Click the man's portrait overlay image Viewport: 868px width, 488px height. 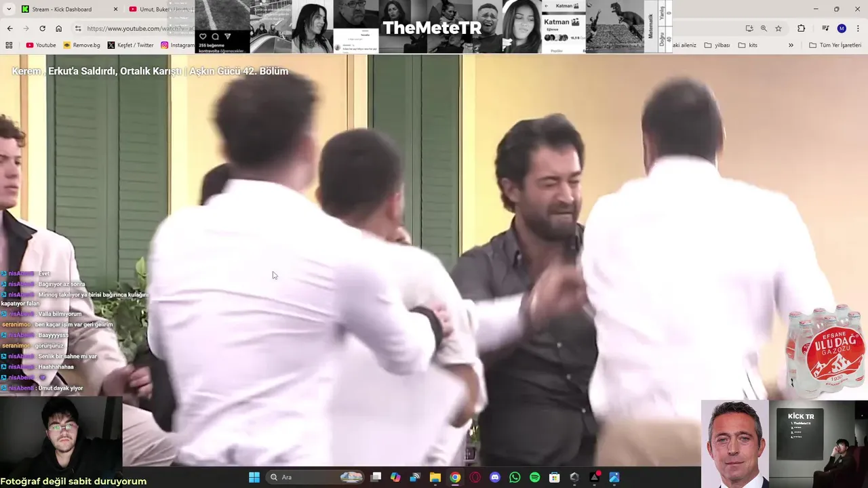click(734, 444)
